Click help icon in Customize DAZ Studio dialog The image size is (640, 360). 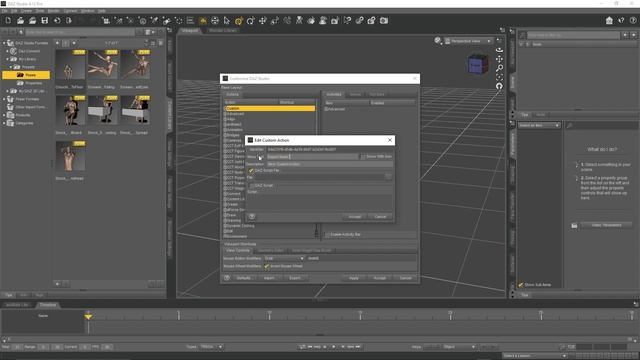pos(227,278)
